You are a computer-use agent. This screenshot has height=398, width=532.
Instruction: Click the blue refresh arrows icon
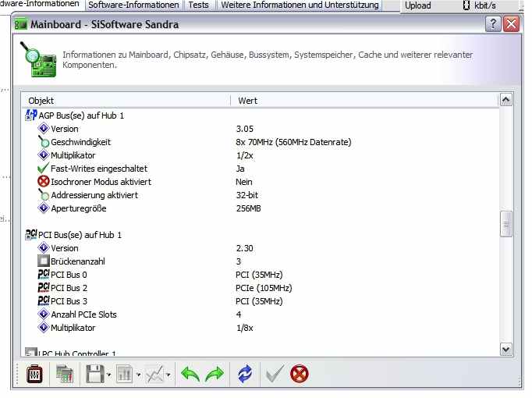(x=245, y=374)
